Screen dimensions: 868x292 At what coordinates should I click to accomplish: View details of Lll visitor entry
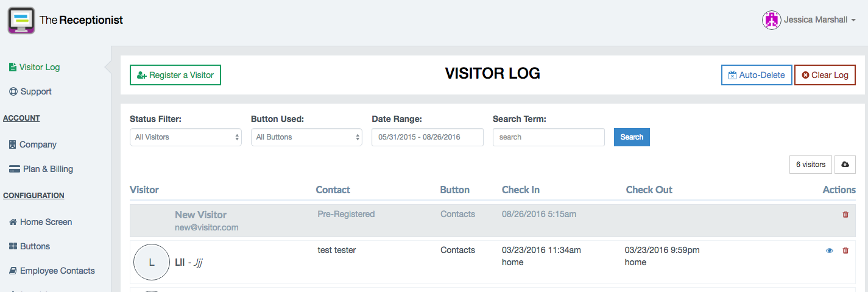(x=829, y=251)
